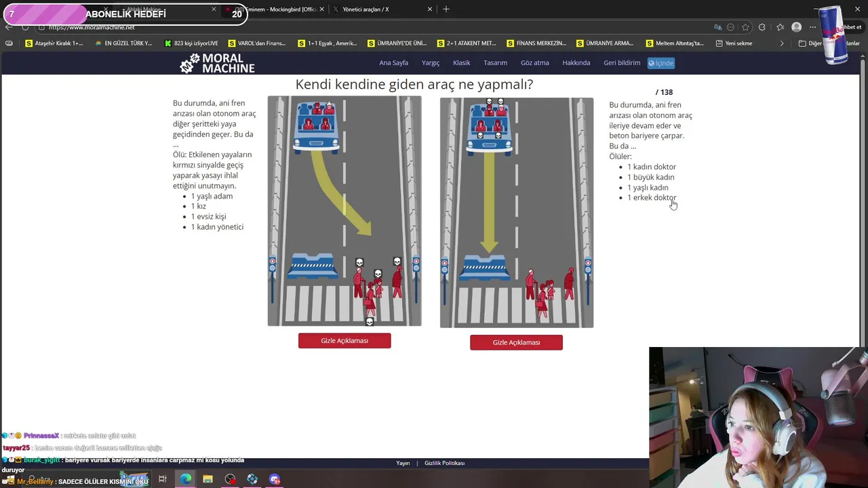Image resolution: width=868 pixels, height=488 pixels.
Task: Open 1+1 Eşyalı, Amerik... bookmark
Action: [327, 43]
